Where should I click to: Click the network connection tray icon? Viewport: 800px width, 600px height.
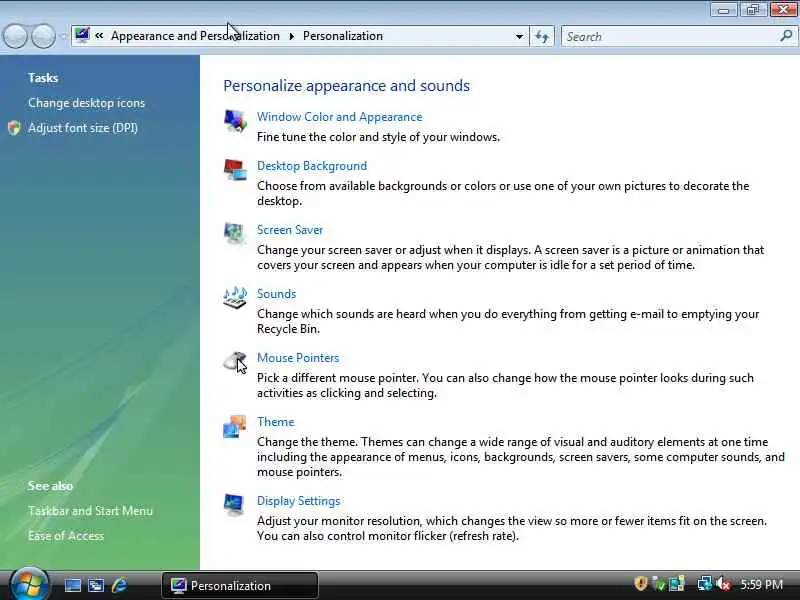pos(705,584)
